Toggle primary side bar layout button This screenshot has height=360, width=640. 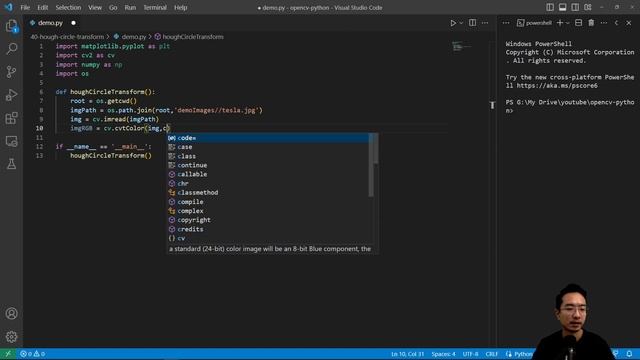click(x=550, y=7)
